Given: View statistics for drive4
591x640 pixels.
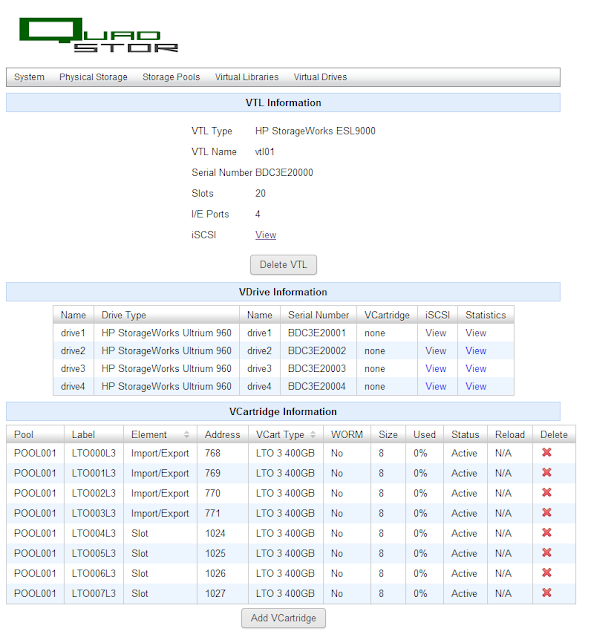Looking at the screenshot, I should click(x=476, y=387).
